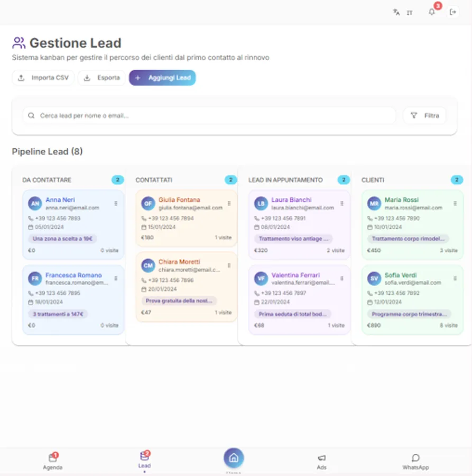Open the Agenda section from bottom navigation

click(x=52, y=460)
